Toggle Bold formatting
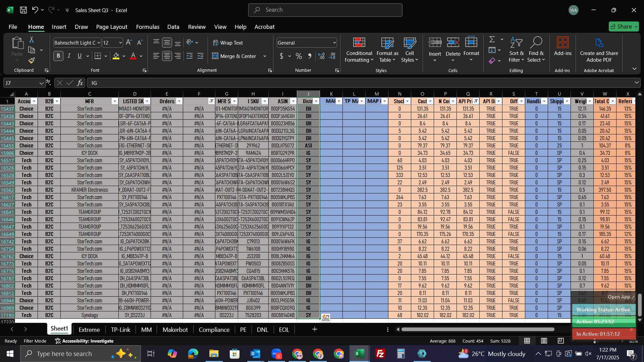Viewport: 644px width, 362px height. click(x=58, y=56)
